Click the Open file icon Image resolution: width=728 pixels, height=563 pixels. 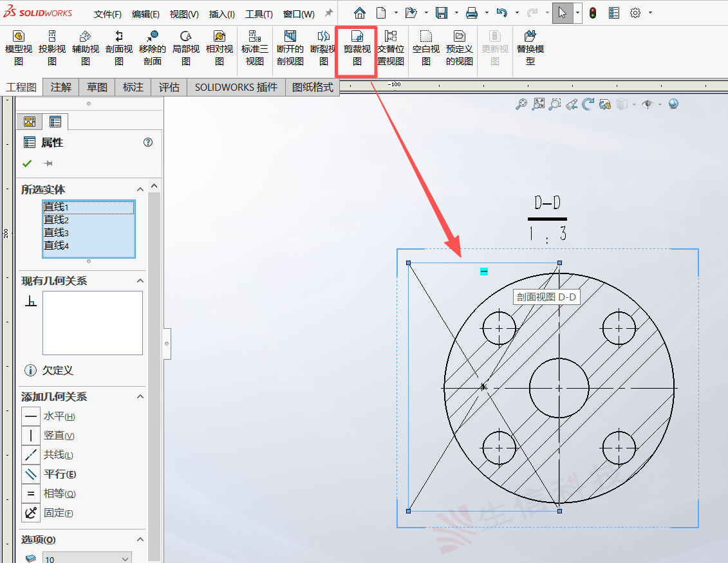click(411, 13)
